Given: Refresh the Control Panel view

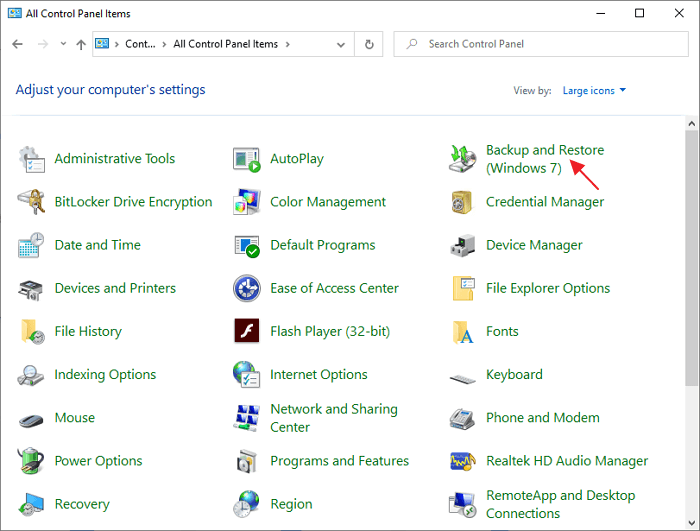Looking at the screenshot, I should 369,44.
